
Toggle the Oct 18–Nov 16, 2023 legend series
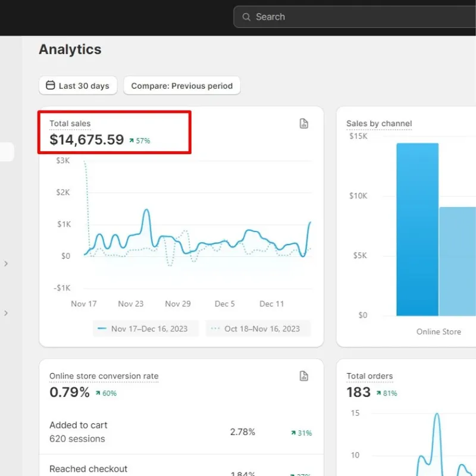[x=258, y=329]
